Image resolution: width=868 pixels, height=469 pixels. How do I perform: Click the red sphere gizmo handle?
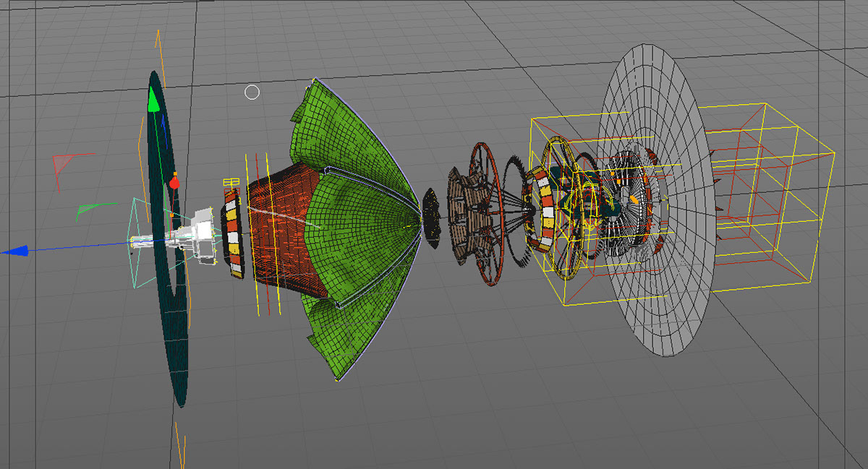click(174, 184)
